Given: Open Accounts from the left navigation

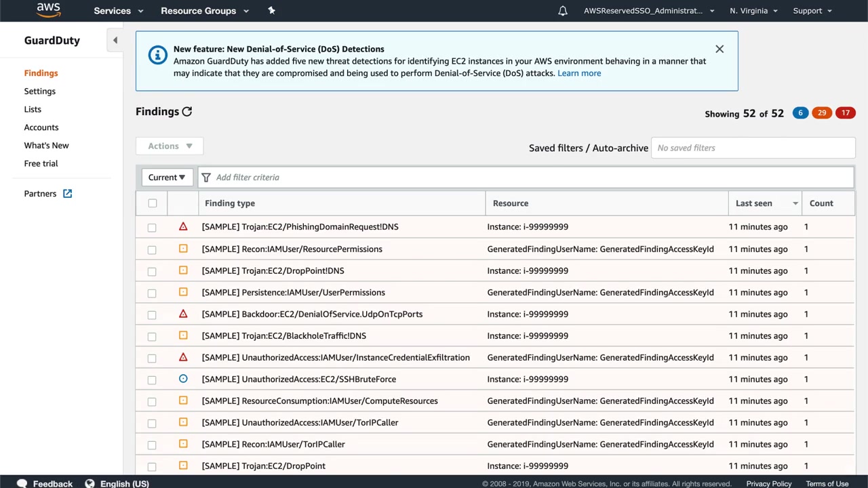Looking at the screenshot, I should (x=41, y=127).
